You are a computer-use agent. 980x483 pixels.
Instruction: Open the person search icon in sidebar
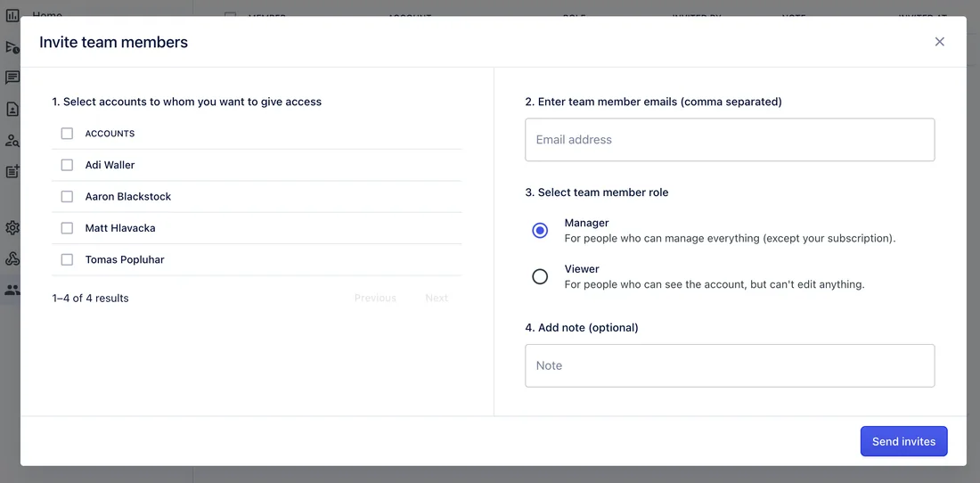[12, 141]
